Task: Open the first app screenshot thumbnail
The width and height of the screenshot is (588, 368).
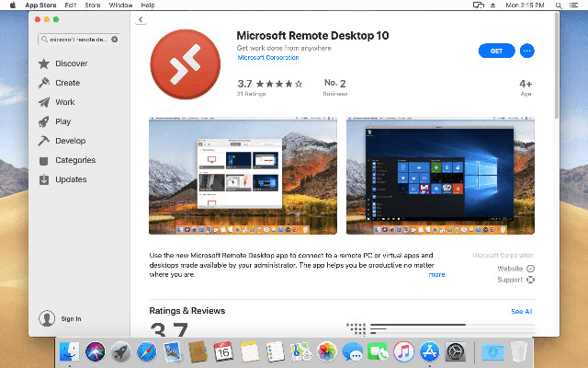Action: 243,176
